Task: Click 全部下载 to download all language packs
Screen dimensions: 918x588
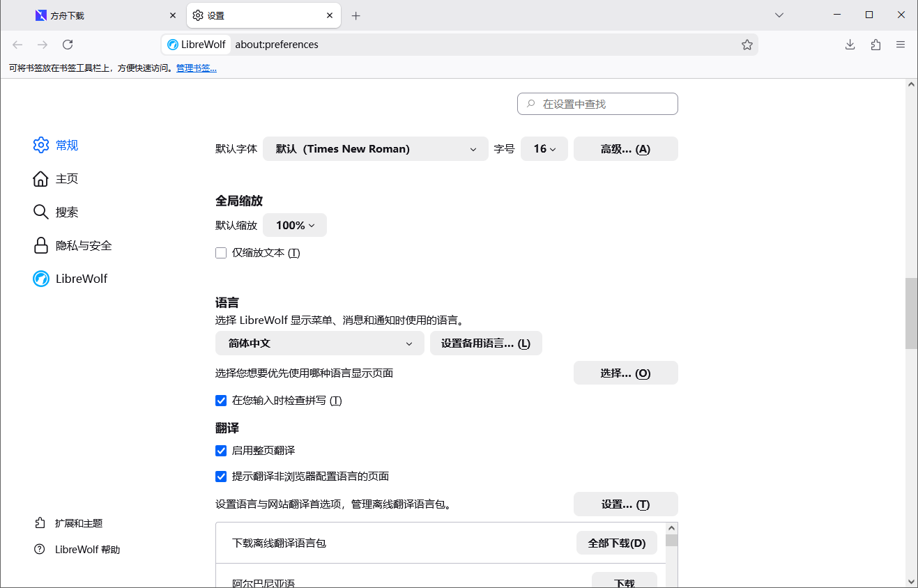Action: (616, 543)
